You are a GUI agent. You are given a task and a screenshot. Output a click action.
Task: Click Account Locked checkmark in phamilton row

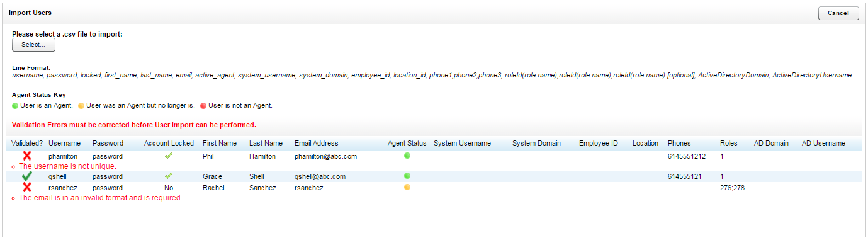tap(169, 156)
